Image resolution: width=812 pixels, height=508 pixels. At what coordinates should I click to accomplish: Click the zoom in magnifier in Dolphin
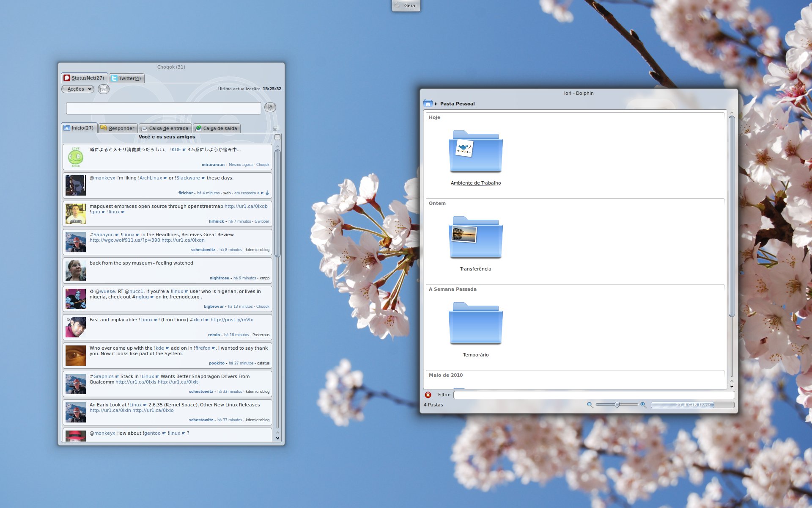pyautogui.click(x=643, y=405)
